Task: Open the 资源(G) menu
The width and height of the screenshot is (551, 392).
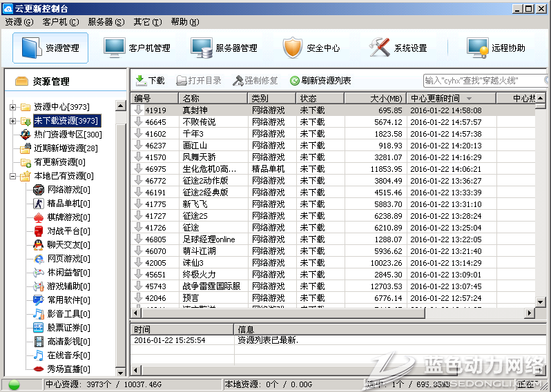Action: [x=19, y=22]
